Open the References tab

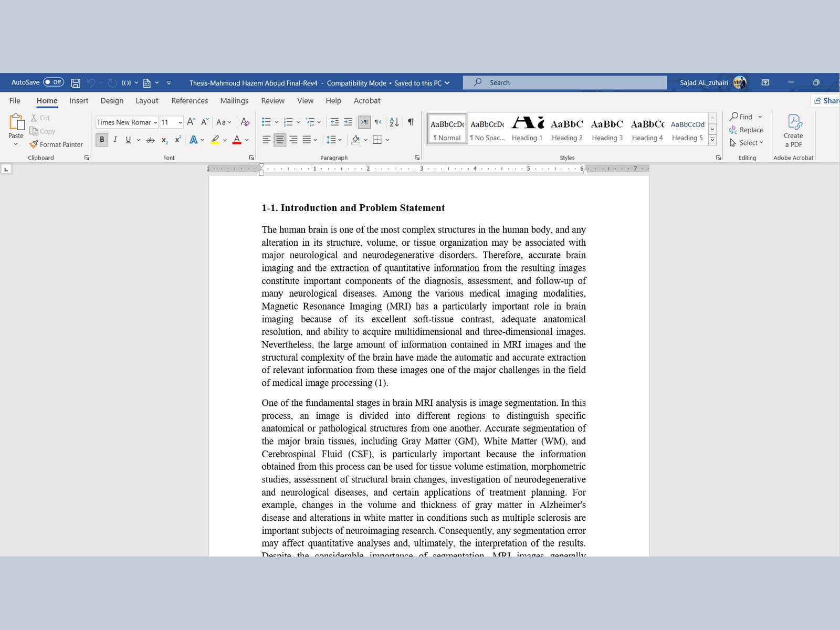pos(190,101)
